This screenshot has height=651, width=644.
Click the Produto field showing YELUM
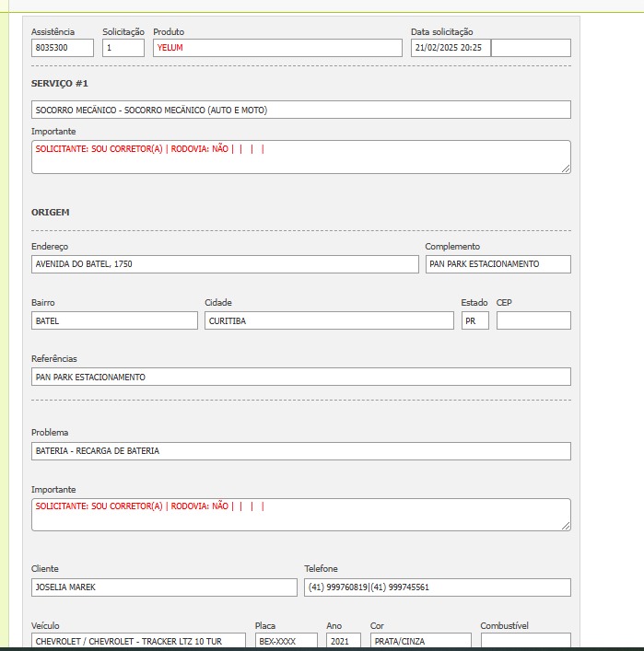point(277,48)
